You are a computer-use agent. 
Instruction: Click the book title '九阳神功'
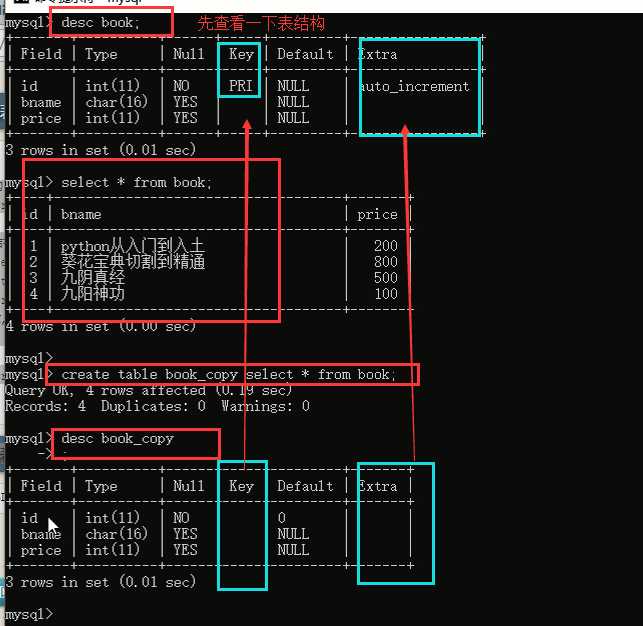click(93, 294)
